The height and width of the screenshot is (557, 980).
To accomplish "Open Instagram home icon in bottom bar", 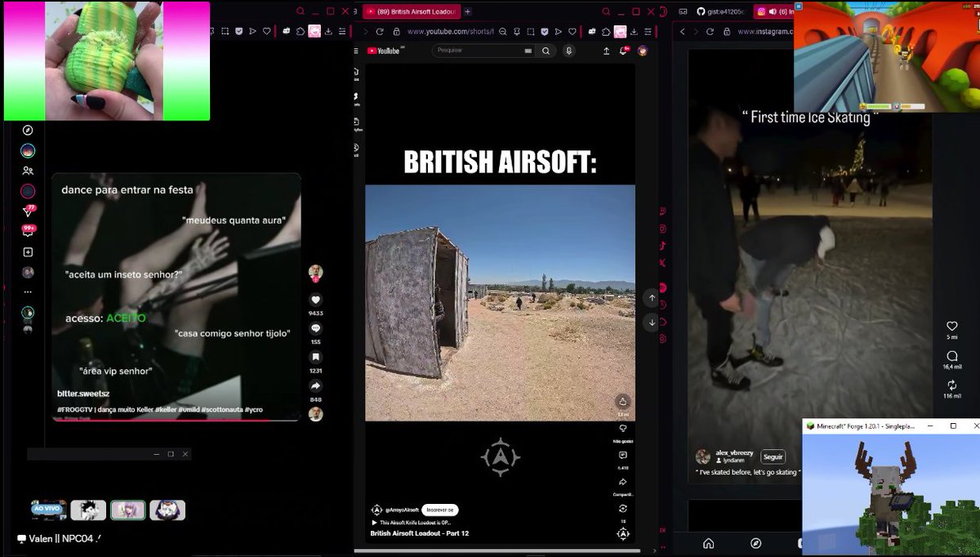I will point(708,543).
